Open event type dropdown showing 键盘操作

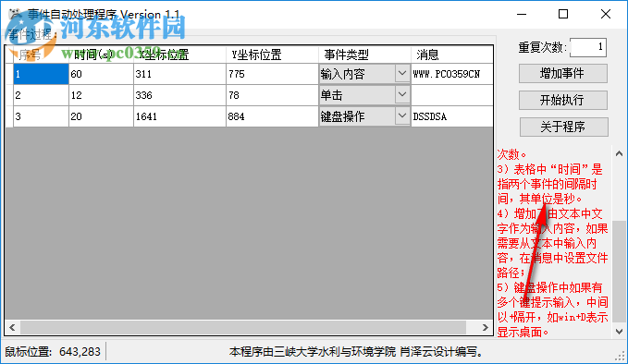pos(402,116)
